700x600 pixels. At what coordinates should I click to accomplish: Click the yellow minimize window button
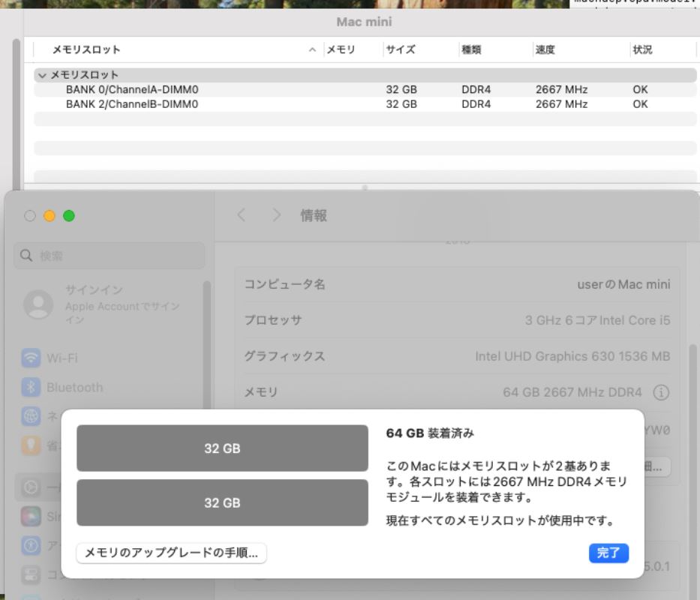50,216
